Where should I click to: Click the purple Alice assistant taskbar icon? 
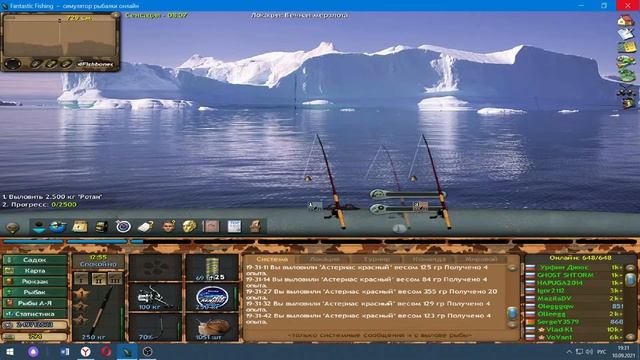click(33, 351)
